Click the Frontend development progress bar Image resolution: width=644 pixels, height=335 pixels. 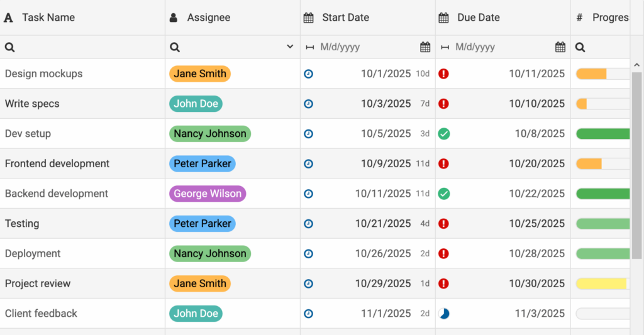602,164
